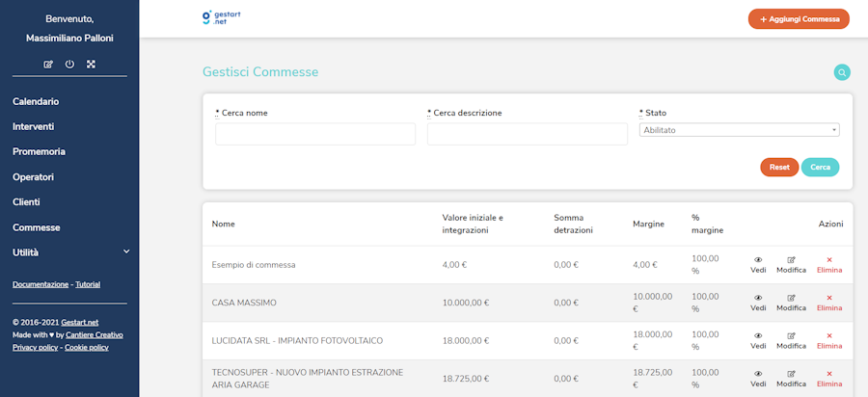Open Promemoria in the sidebar

click(x=39, y=151)
